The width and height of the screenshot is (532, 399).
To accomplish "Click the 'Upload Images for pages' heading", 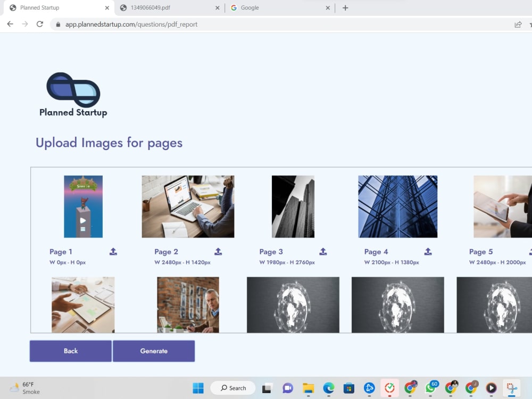I will 109,143.
